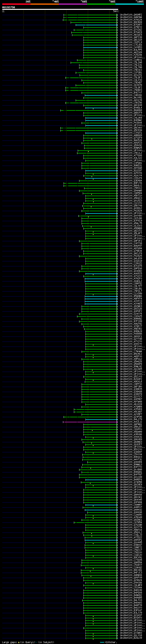Click the red 20% identity color key

[16, 4]
